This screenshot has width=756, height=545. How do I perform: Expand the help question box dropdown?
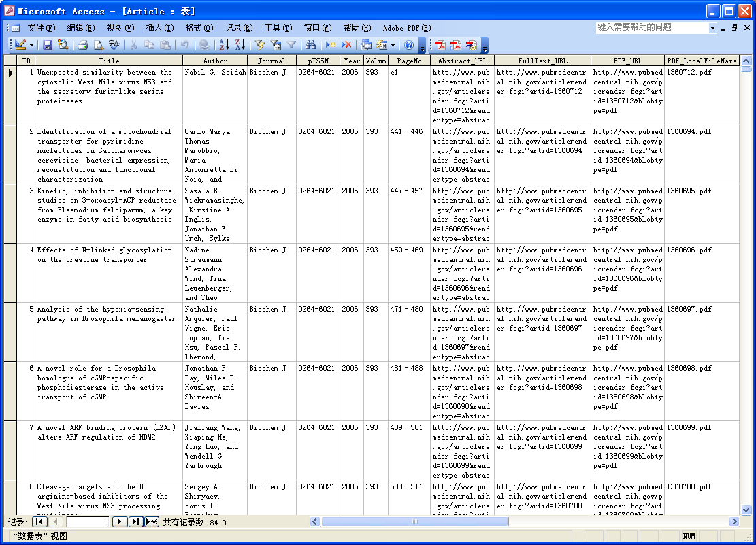coord(713,28)
